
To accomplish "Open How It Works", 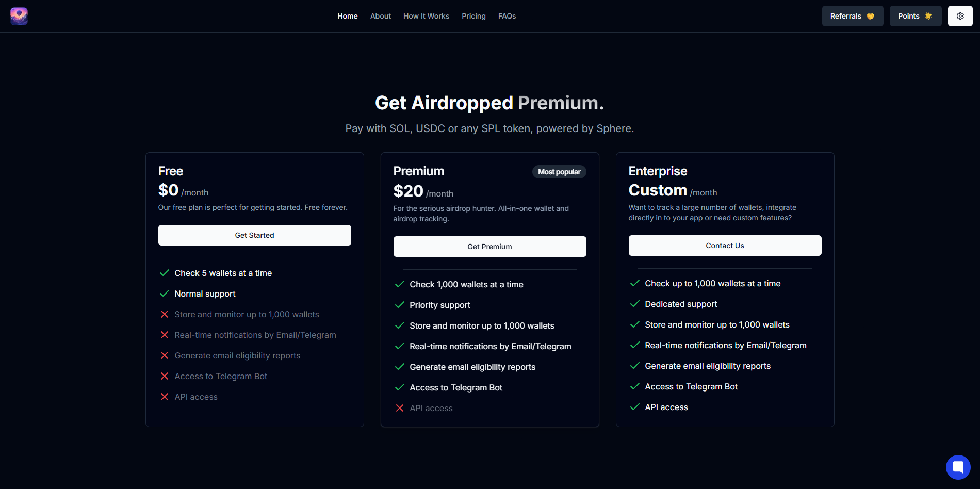I will click(x=426, y=16).
